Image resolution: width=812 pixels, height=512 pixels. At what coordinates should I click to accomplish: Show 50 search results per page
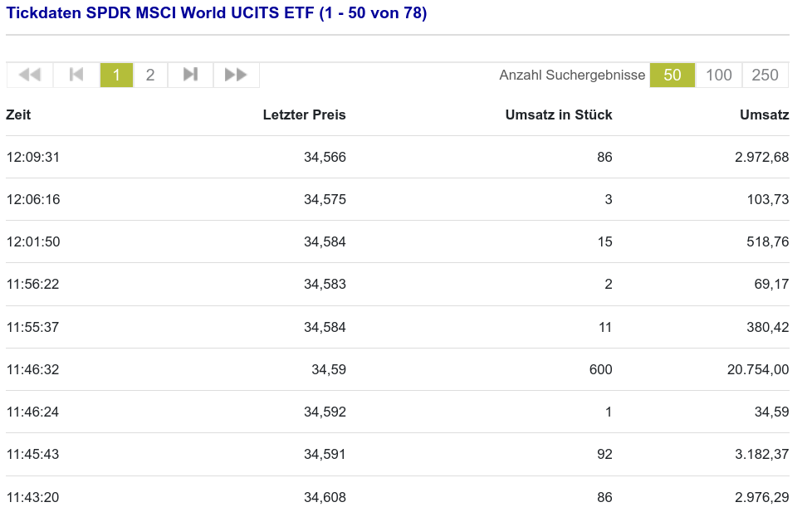click(x=673, y=75)
